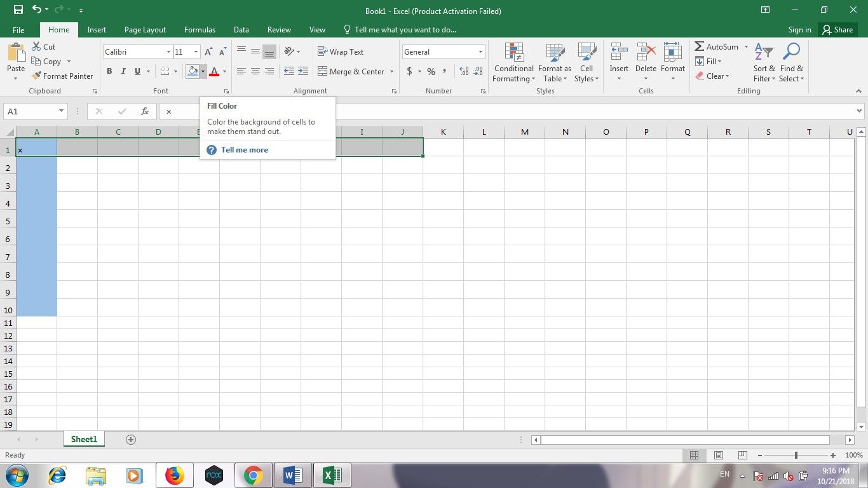Click the Comma Style icon

[444, 71]
